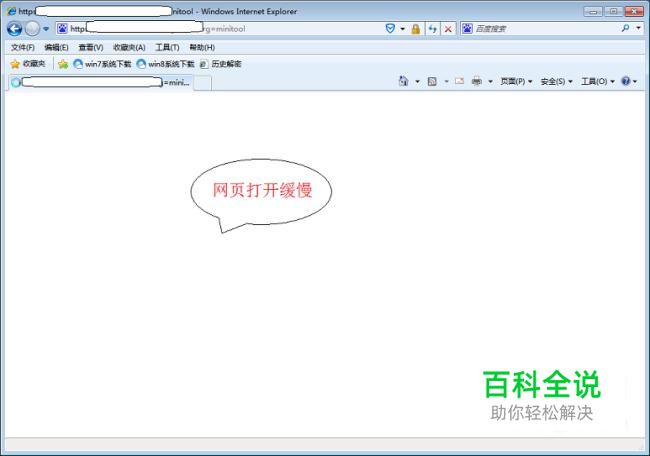650x456 pixels.
Task: Click the magnifier search button
Action: [x=625, y=28]
